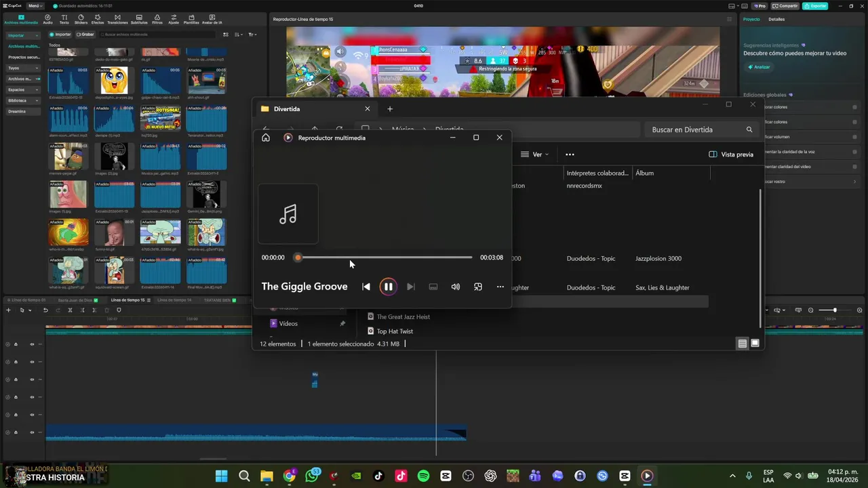Open the Línea de tiempo 14 tab
The image size is (868, 488).
point(174,300)
